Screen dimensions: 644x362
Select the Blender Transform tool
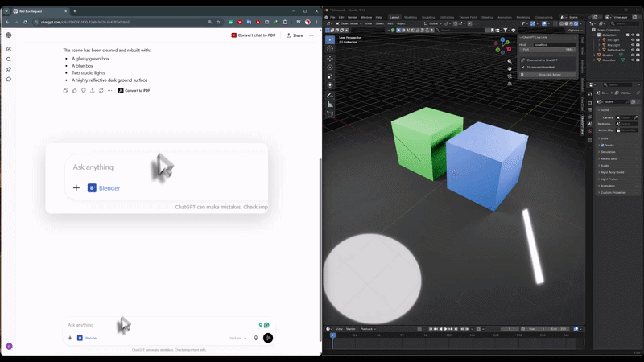point(330,85)
